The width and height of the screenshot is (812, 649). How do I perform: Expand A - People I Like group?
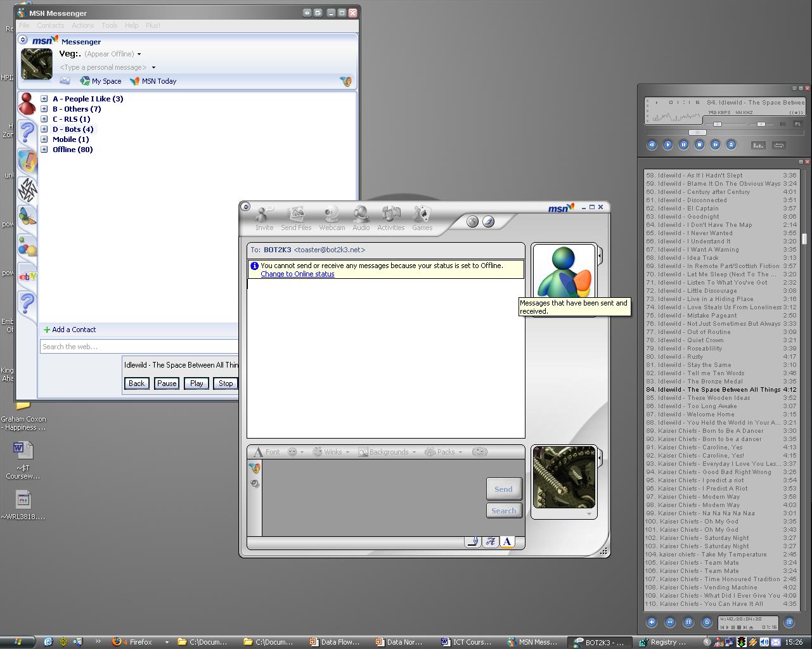click(x=44, y=99)
